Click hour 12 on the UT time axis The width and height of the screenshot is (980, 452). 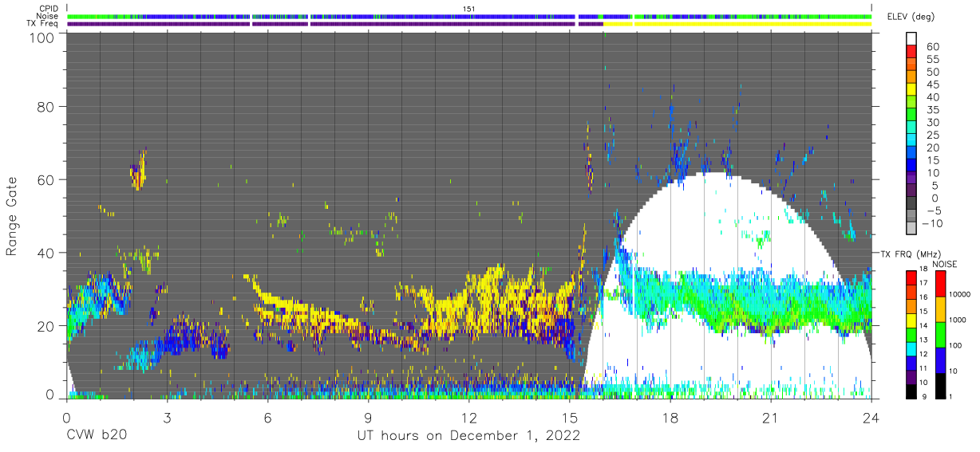click(x=469, y=417)
